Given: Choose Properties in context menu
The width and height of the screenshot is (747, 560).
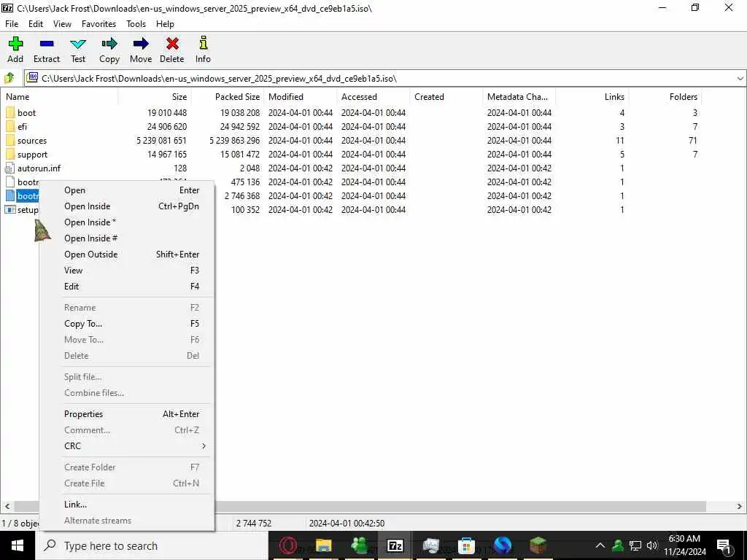Looking at the screenshot, I should pyautogui.click(x=127, y=414).
